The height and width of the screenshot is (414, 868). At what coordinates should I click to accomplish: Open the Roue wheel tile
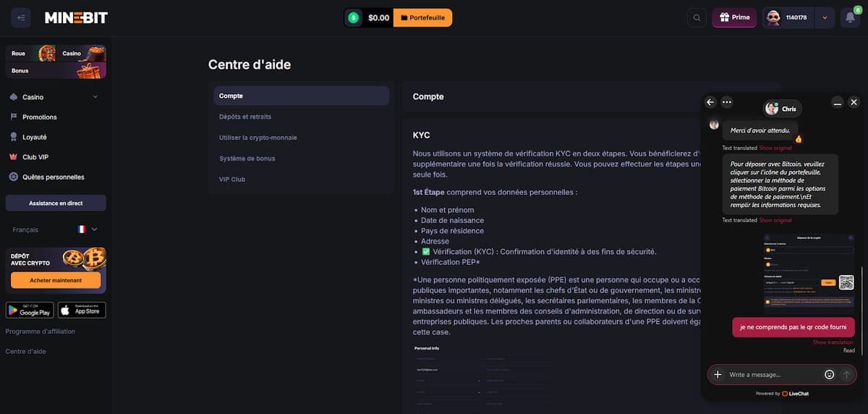30,54
